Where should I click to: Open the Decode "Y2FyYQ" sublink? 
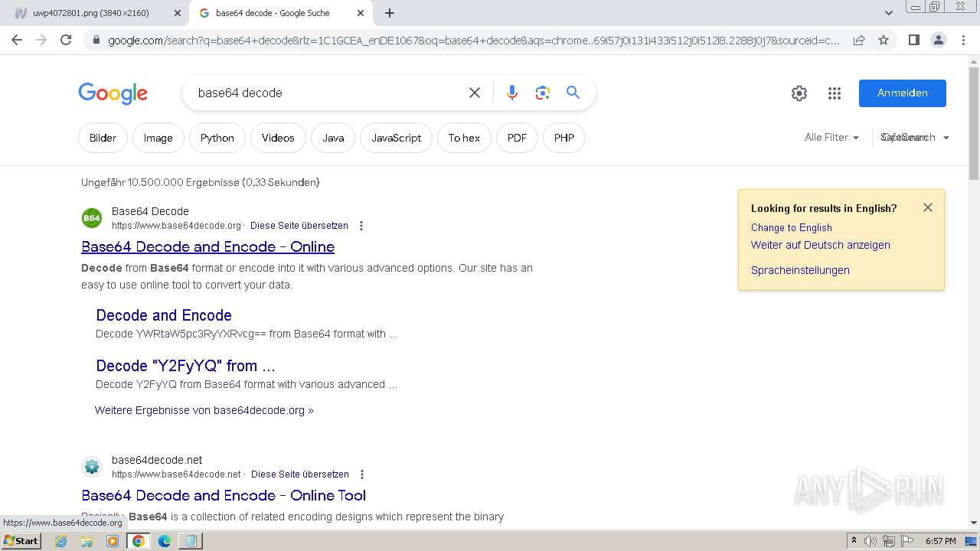pos(185,366)
